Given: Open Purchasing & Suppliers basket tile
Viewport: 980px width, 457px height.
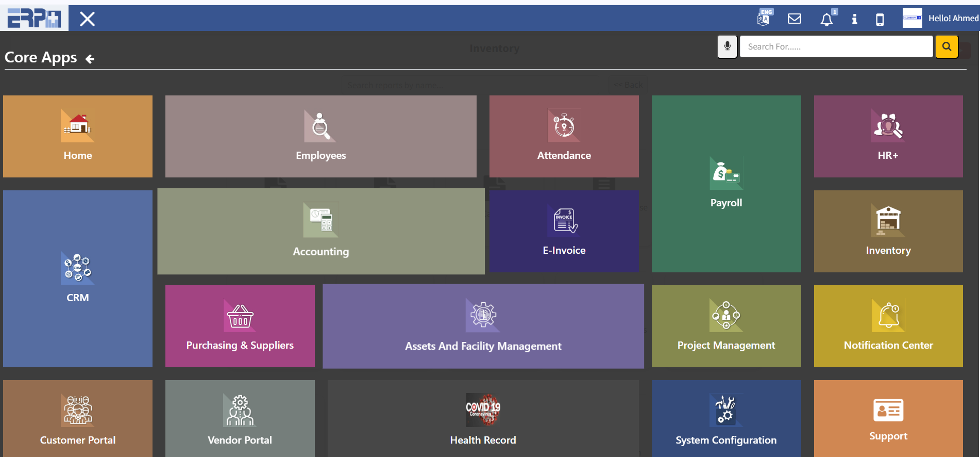Looking at the screenshot, I should pyautogui.click(x=240, y=326).
